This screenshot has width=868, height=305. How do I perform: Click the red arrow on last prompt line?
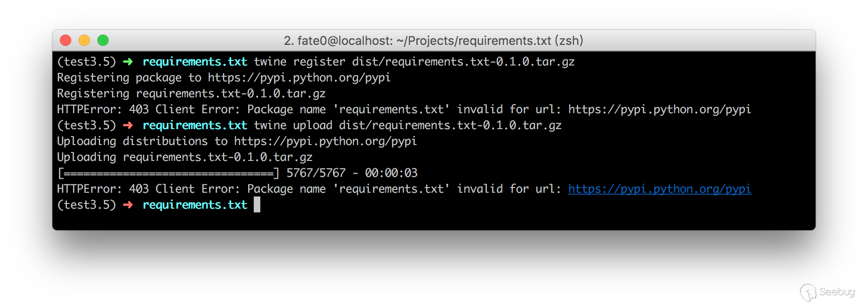click(x=128, y=205)
